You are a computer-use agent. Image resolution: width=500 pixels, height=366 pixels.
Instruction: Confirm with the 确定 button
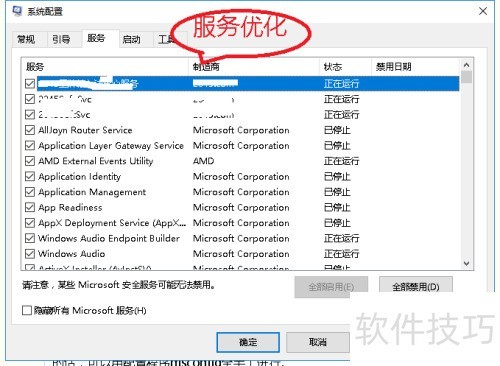point(248,342)
